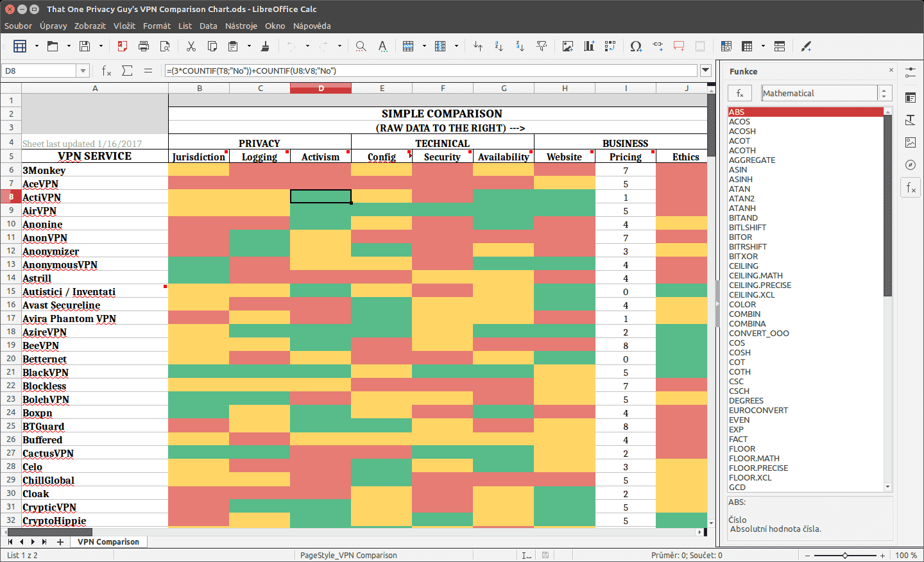
Task: Expand the Name Box dropdown
Action: (x=83, y=71)
